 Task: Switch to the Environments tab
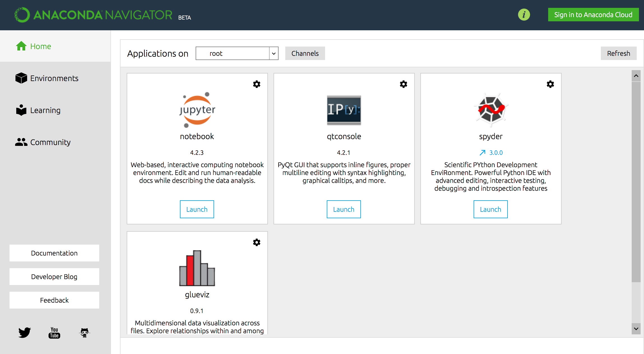(x=54, y=78)
